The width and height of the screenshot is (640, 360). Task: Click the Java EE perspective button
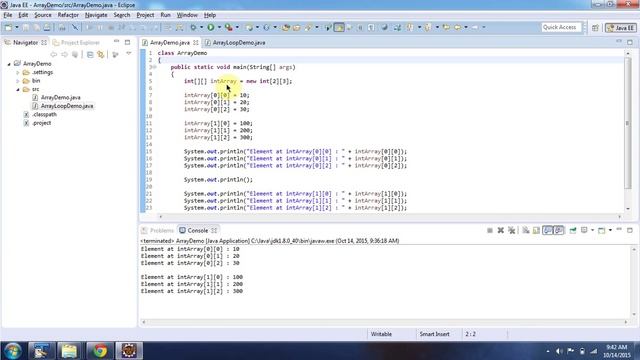pyautogui.click(x=621, y=28)
